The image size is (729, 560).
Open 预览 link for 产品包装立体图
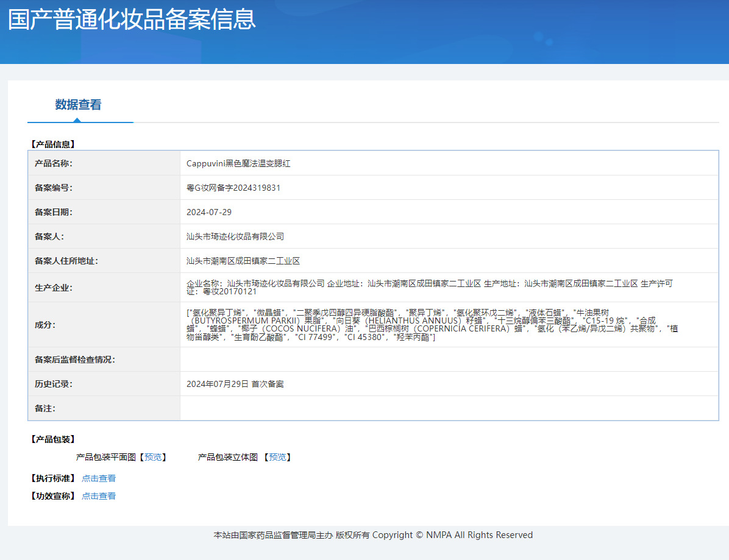[x=277, y=457]
